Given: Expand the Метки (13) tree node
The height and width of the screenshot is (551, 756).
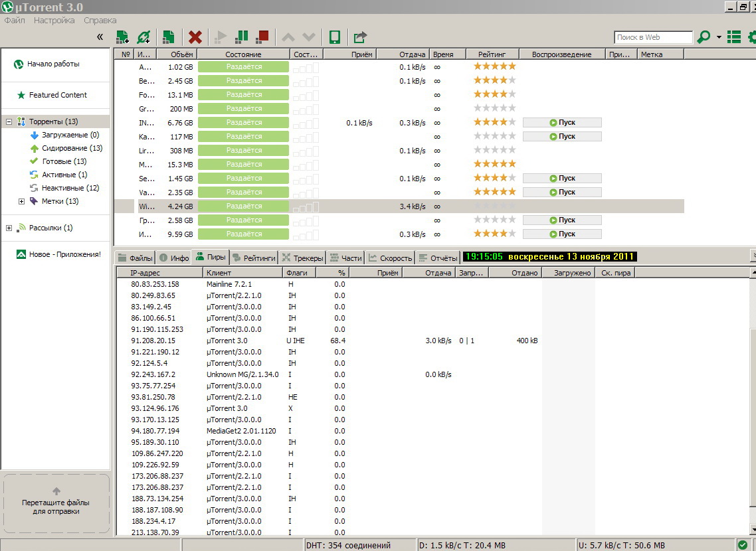Looking at the screenshot, I should [21, 201].
